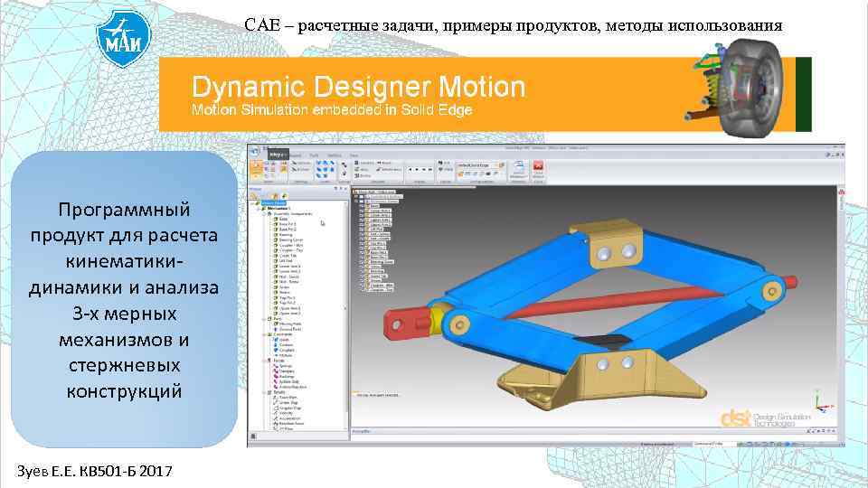Toggle Lower Arm 1 checkbox in graphics-window list
This screenshot has height=488, width=868.
362,211
